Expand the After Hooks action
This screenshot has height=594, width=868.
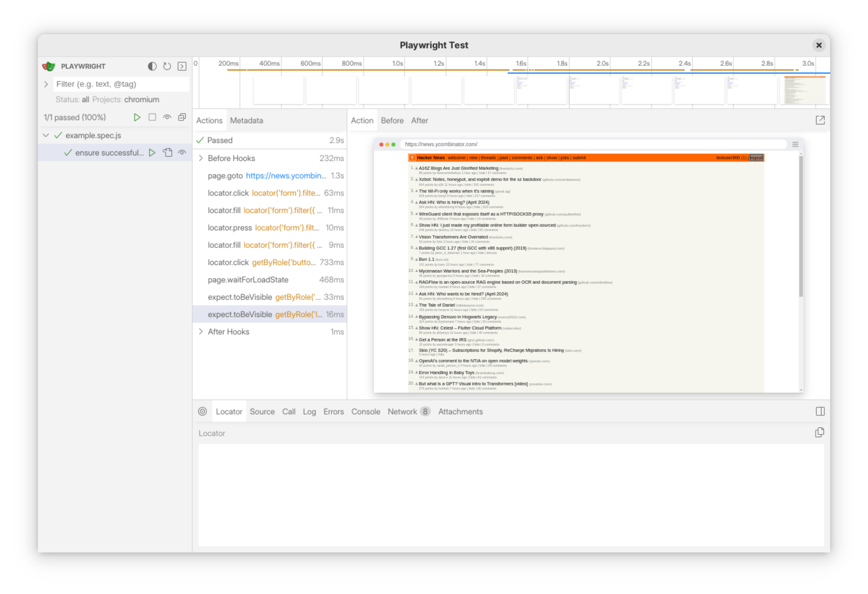[x=201, y=331]
